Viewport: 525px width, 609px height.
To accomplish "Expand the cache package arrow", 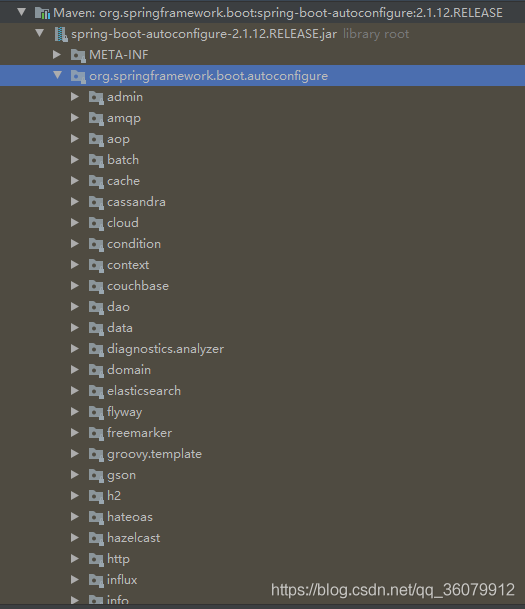I will pyautogui.click(x=75, y=181).
